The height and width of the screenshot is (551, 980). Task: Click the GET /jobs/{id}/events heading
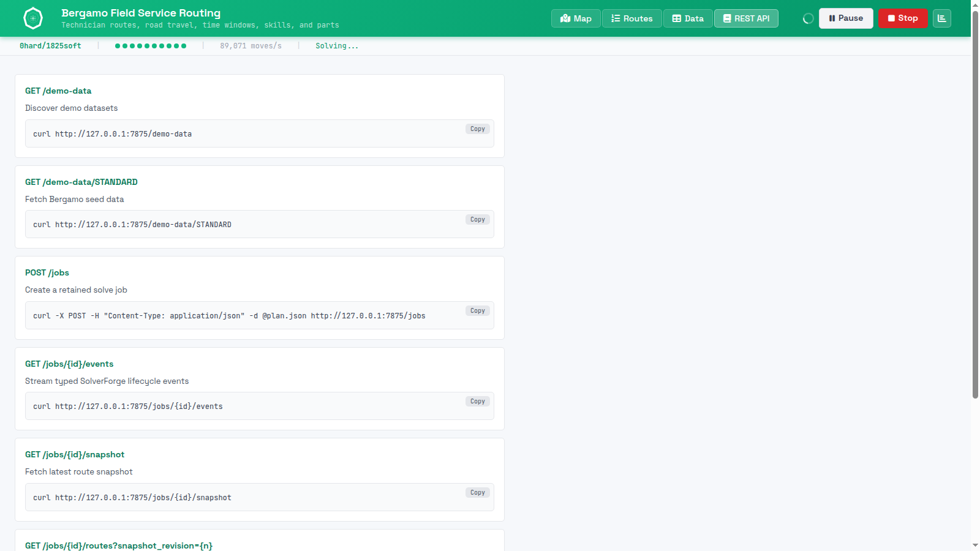pyautogui.click(x=69, y=364)
